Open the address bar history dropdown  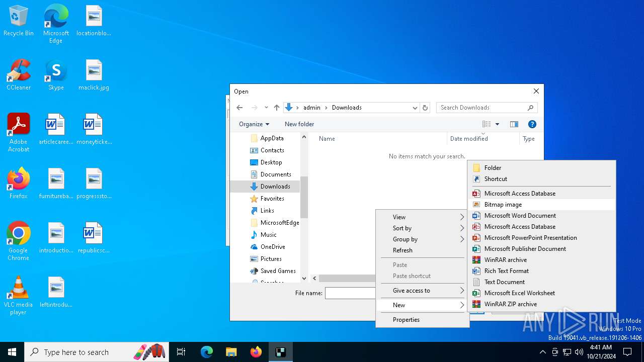point(415,108)
